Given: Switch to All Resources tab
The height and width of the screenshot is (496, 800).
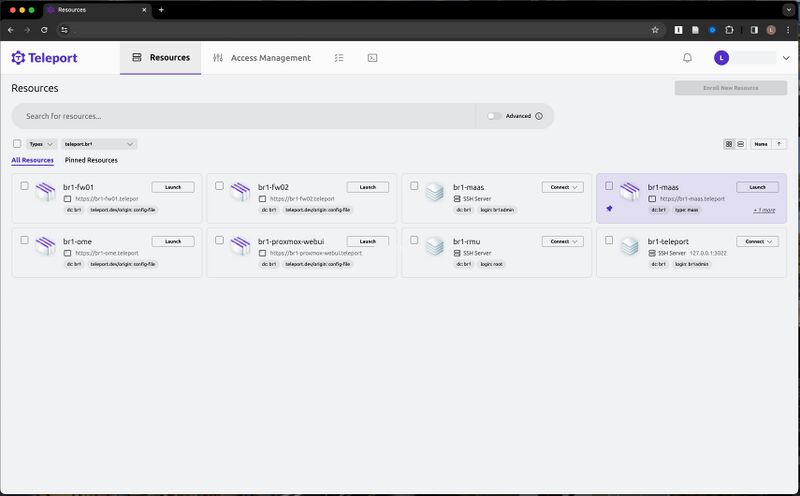Looking at the screenshot, I should (x=33, y=160).
